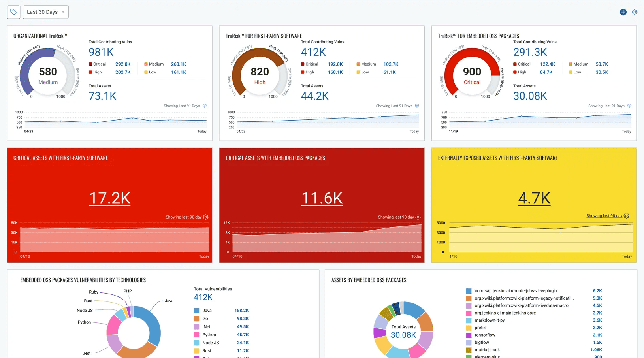Open gear on Critical Assets First-Party widget
The width and height of the screenshot is (644, 358).
[206, 217]
